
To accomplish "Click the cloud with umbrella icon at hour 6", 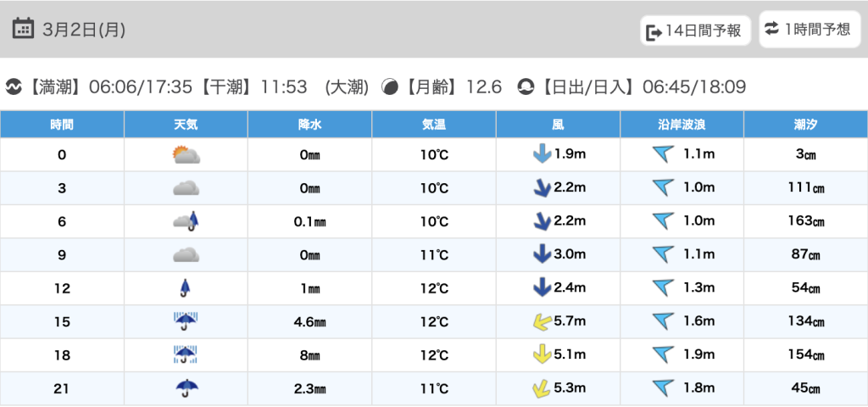I will click(x=186, y=221).
